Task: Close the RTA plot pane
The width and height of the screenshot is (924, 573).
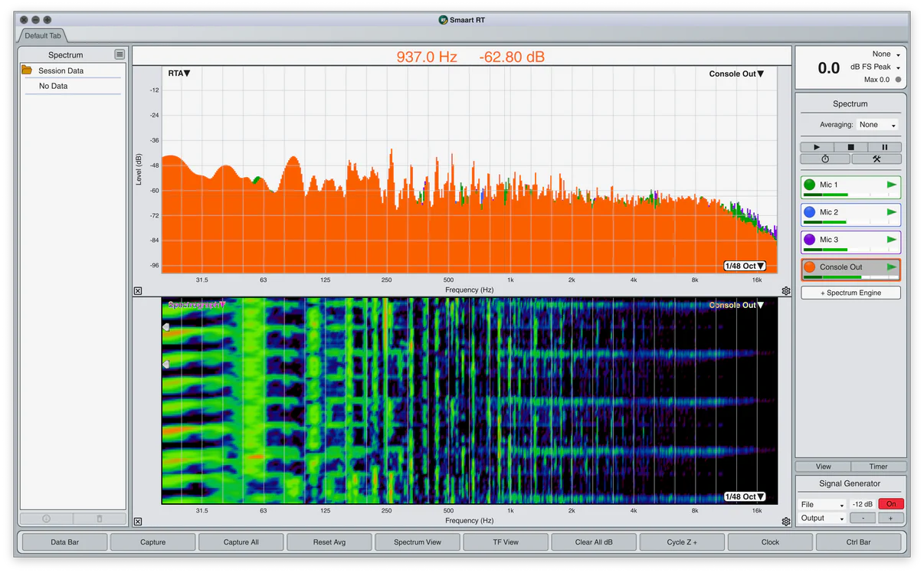Action: pos(138,291)
